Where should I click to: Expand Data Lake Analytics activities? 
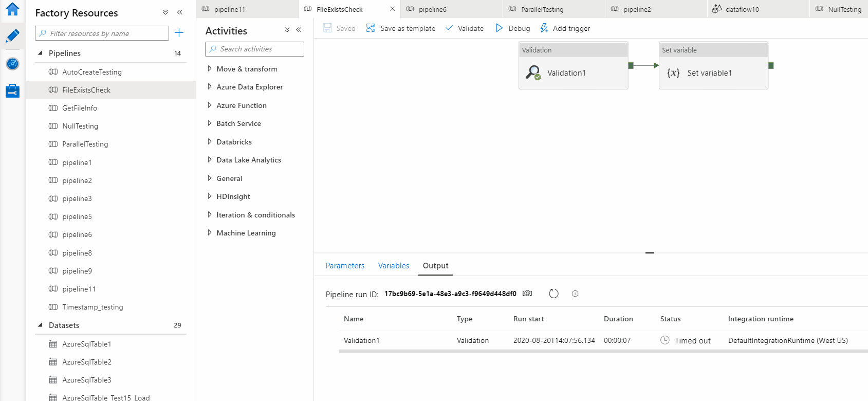coord(209,159)
